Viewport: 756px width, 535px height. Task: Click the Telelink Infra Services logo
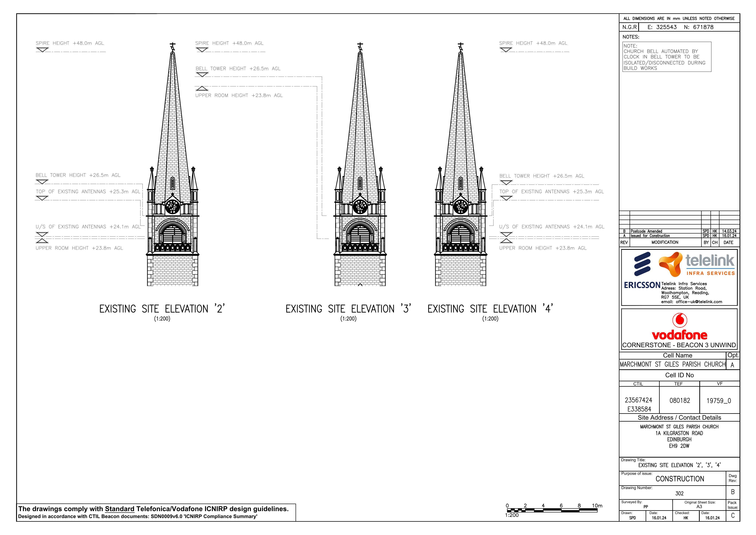click(x=697, y=264)
